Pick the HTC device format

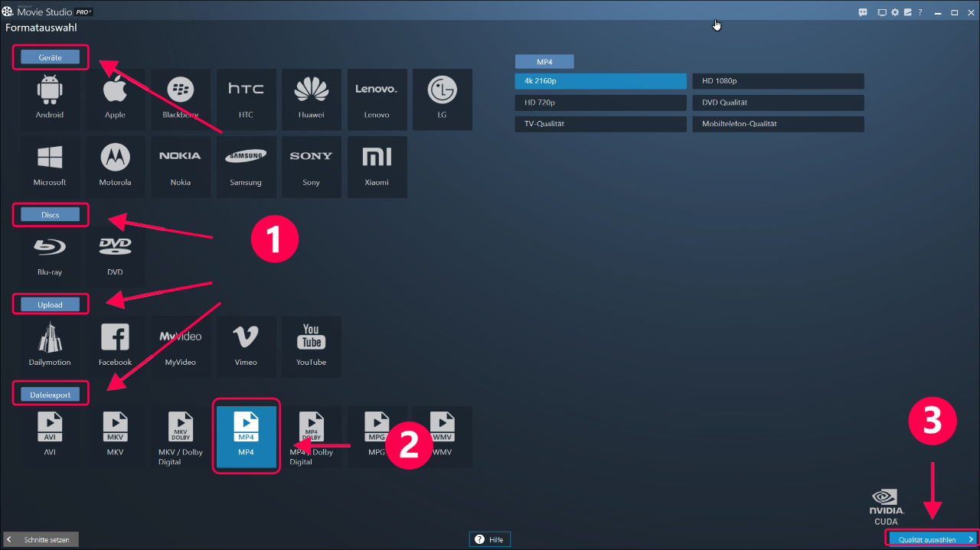point(246,99)
